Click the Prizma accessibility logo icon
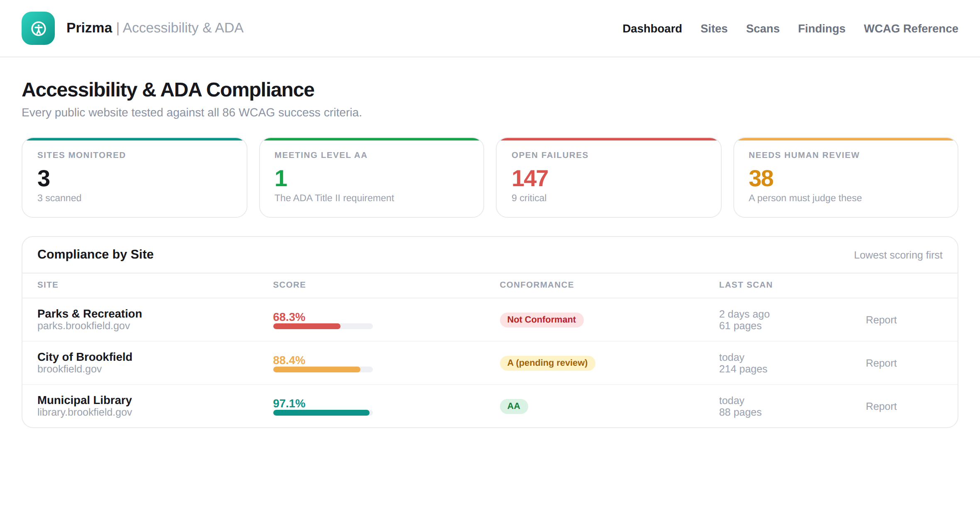The image size is (980, 532). 38,28
